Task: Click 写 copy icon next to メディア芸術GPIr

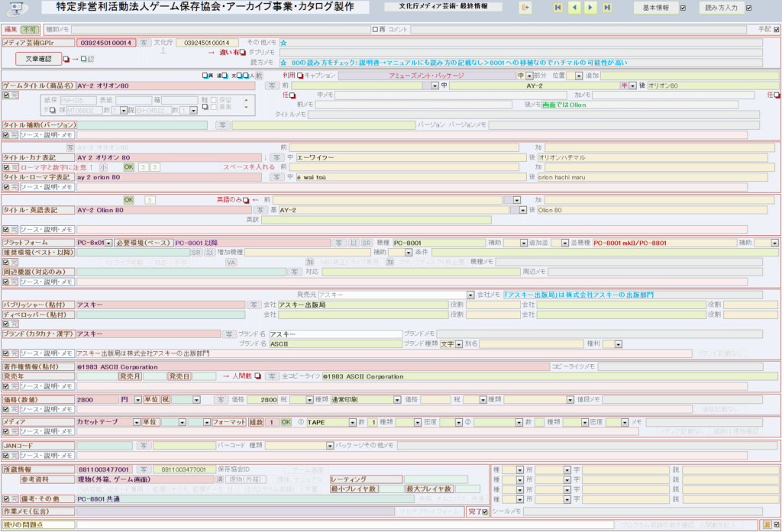Action: click(144, 43)
